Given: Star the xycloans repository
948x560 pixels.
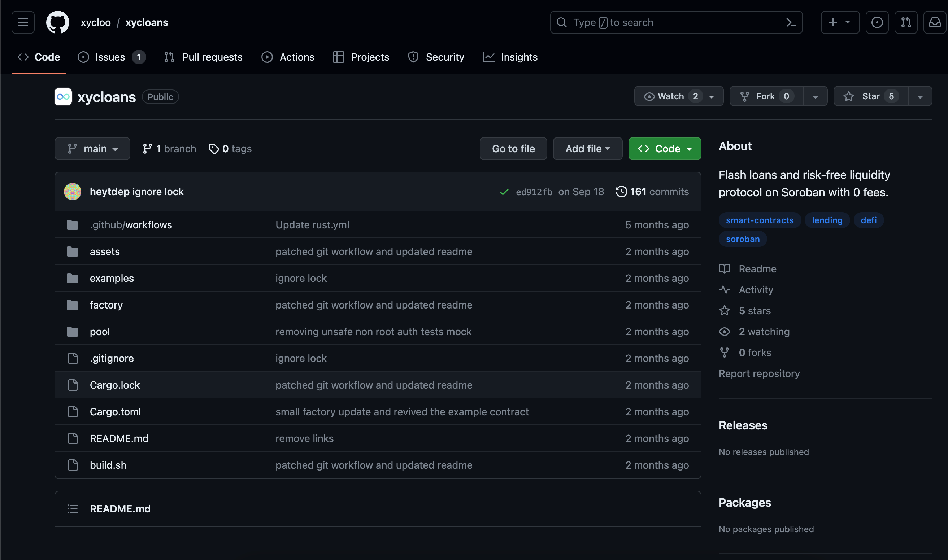Looking at the screenshot, I should pos(871,96).
